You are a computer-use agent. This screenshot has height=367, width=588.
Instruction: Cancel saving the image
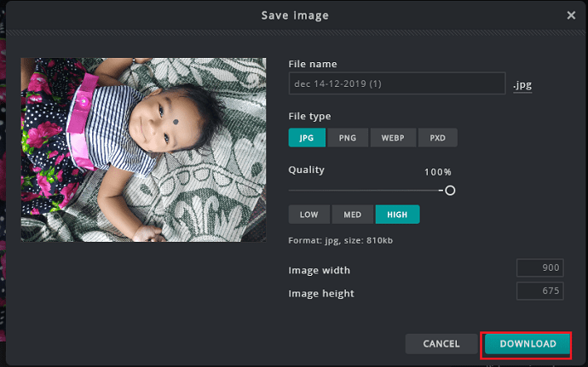point(441,344)
